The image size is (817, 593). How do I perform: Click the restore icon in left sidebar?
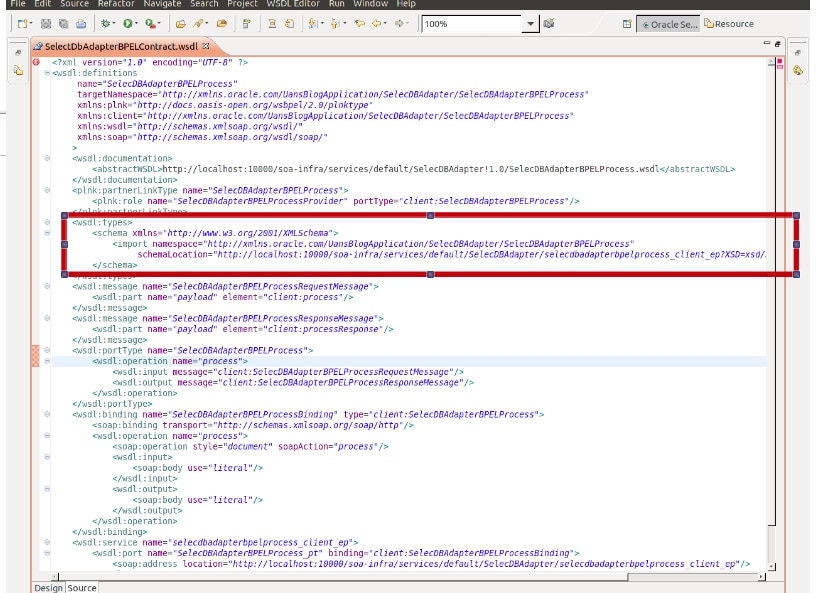coord(18,53)
